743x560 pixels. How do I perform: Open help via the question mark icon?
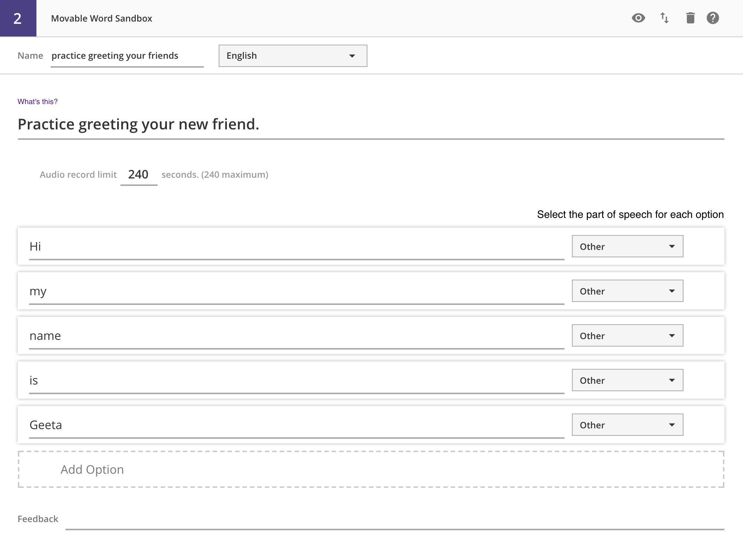713,18
